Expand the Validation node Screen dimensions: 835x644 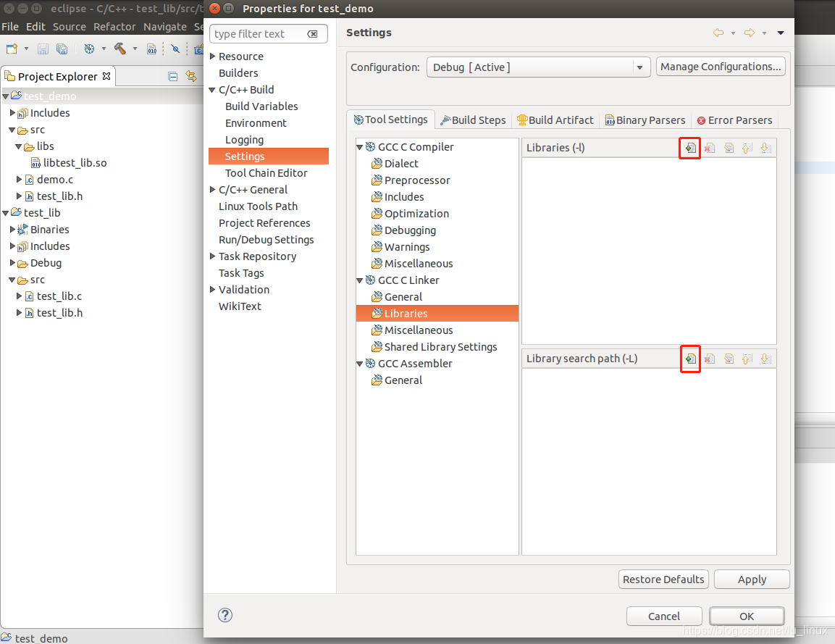(212, 290)
